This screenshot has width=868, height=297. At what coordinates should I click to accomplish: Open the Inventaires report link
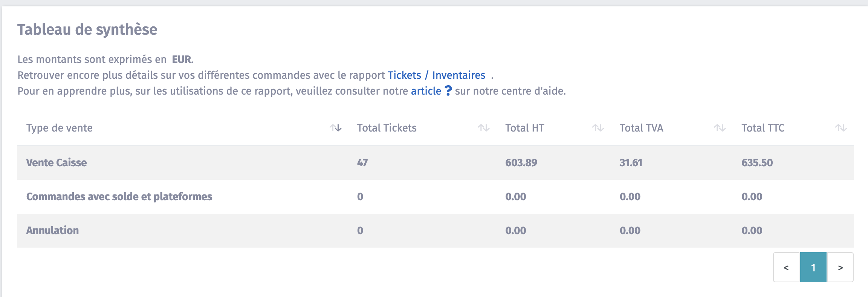coord(459,75)
